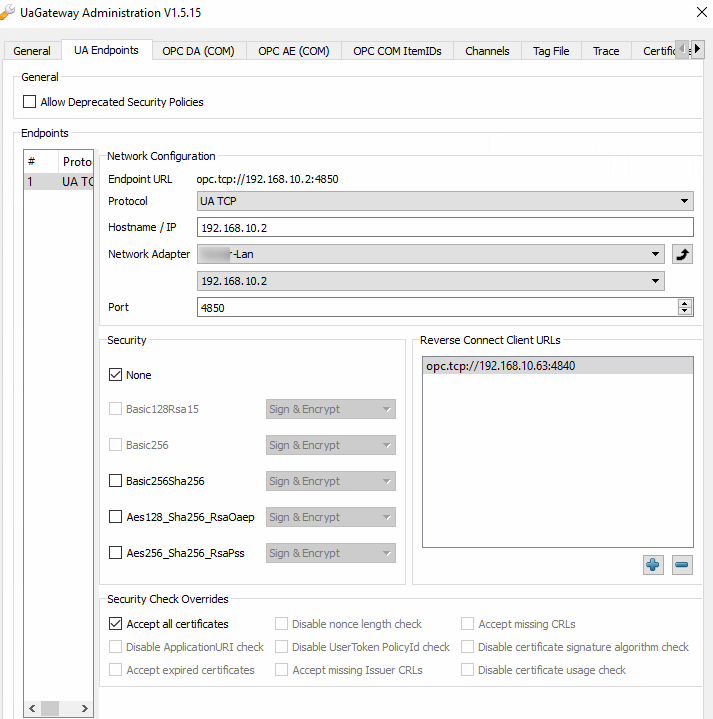Enable Aes256_Sha256_RsaPss security policy
The width and height of the screenshot is (713, 719).
(115, 553)
